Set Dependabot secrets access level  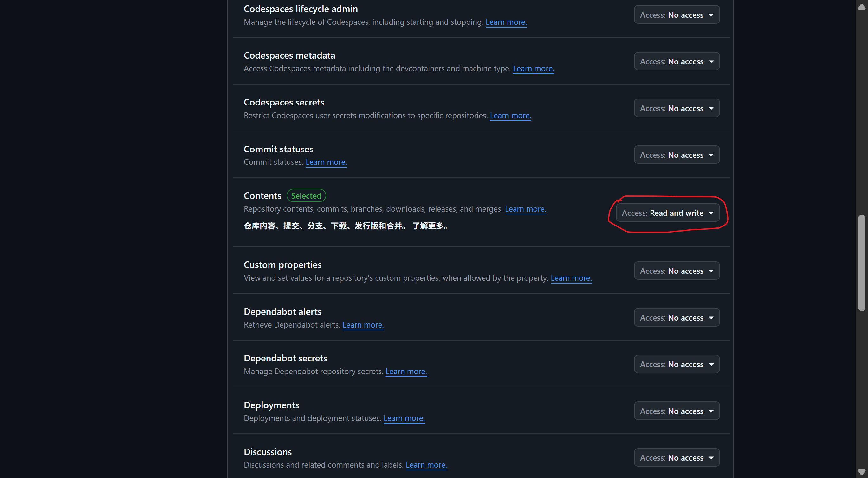pos(676,364)
